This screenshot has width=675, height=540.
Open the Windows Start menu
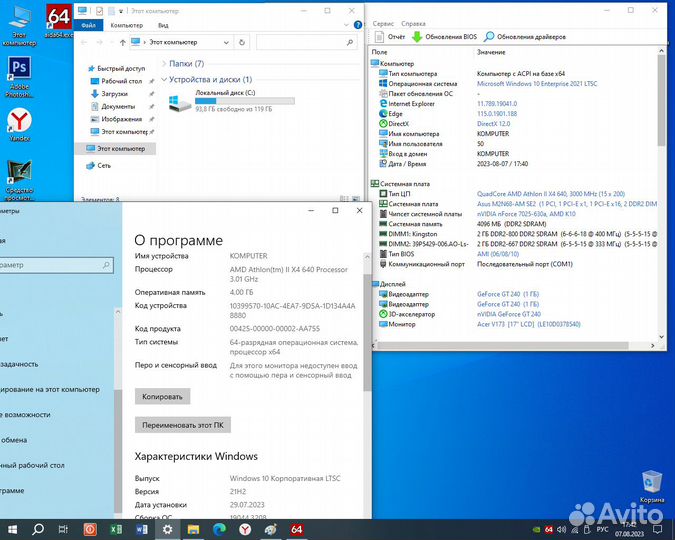click(x=12, y=529)
